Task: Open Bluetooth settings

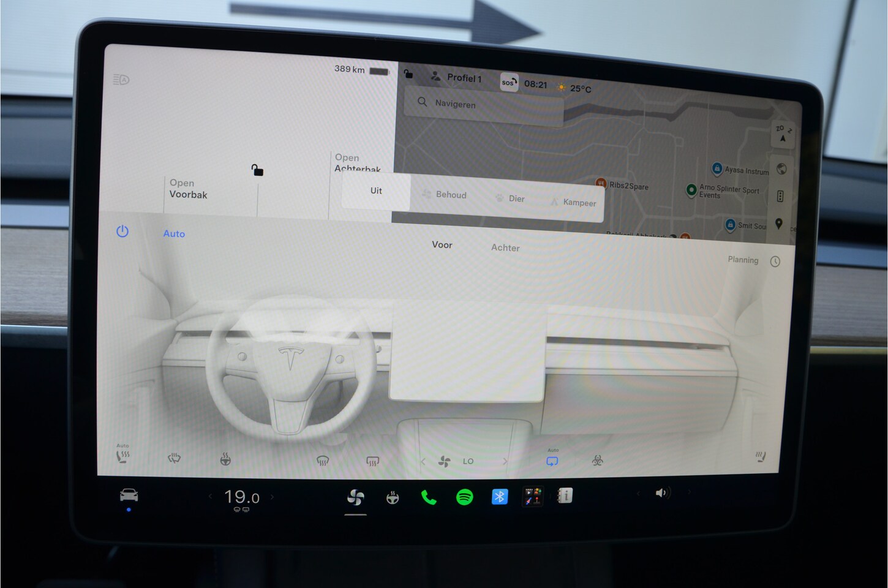Action: [500, 496]
